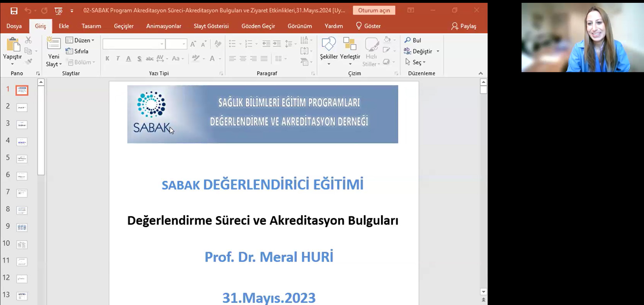Select slide 9 thumbnail
Viewport: 644px width, 305px height.
pos(22,228)
